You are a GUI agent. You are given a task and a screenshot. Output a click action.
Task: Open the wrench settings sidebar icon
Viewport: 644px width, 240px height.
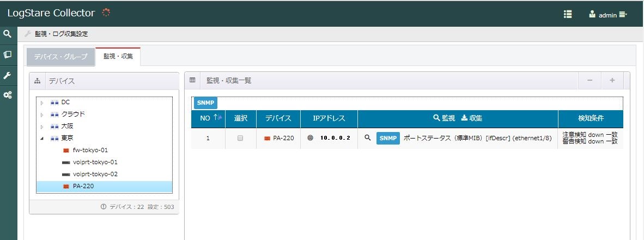tap(7, 75)
